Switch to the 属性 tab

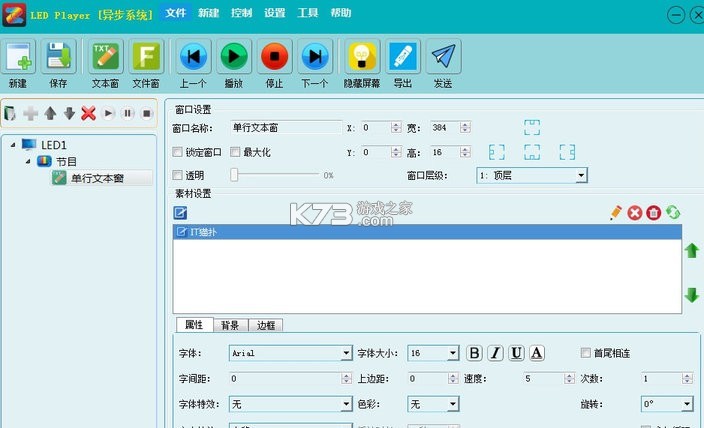pos(194,325)
